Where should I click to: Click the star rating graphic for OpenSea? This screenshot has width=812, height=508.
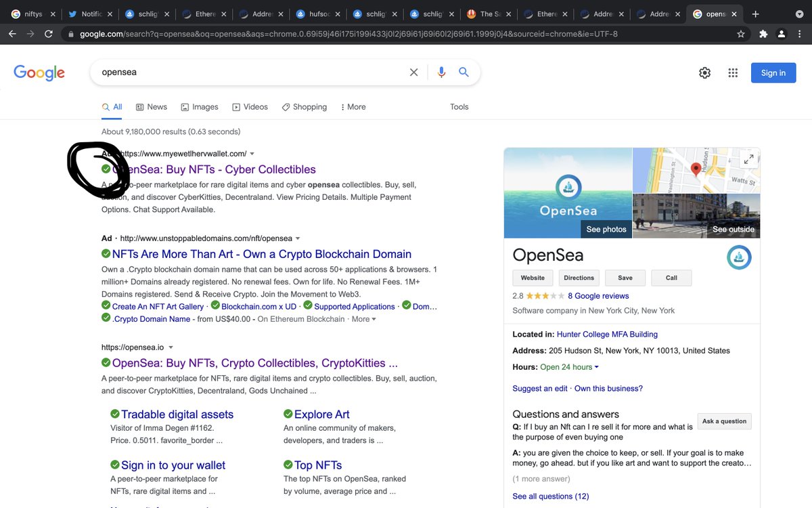click(x=545, y=296)
